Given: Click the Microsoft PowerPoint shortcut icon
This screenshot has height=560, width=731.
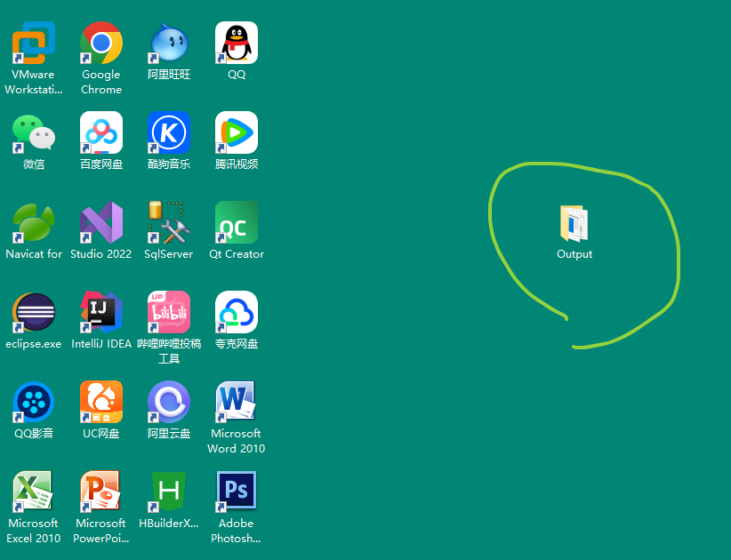Looking at the screenshot, I should pyautogui.click(x=101, y=492).
